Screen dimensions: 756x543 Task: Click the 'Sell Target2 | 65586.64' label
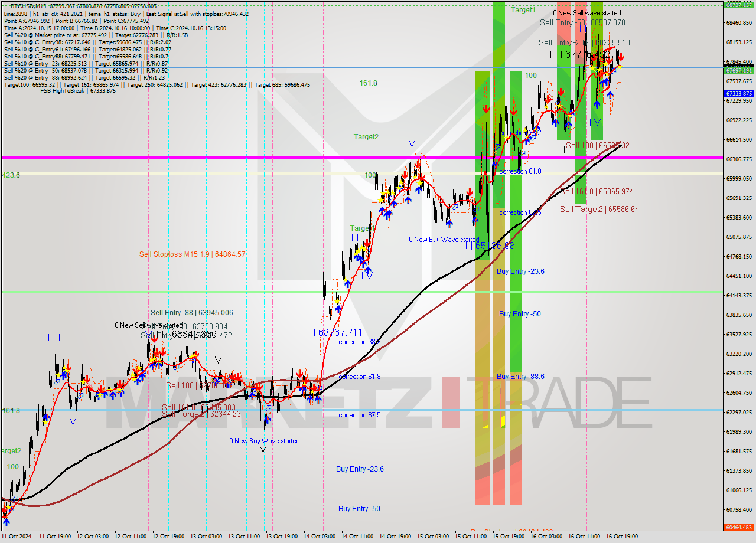tap(599, 209)
